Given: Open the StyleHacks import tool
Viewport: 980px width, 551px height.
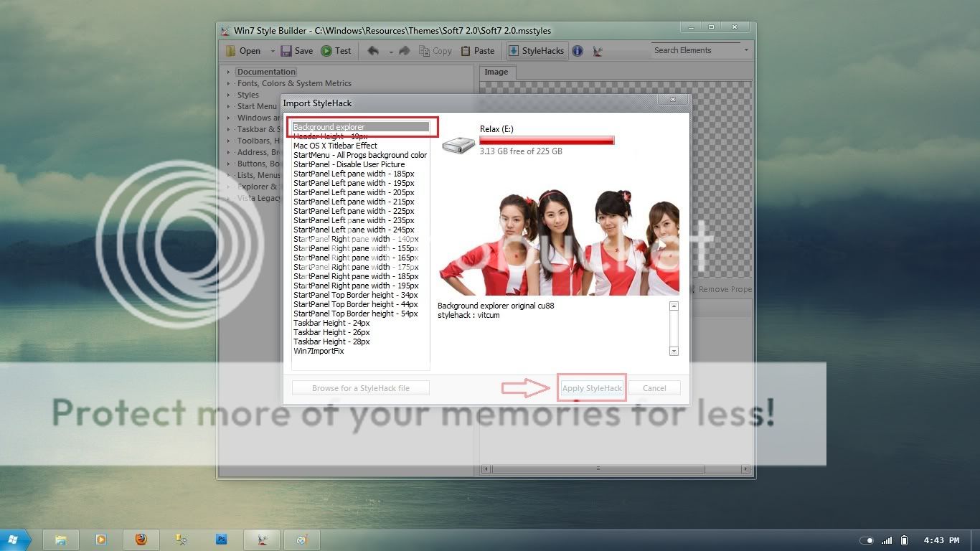Looking at the screenshot, I should (x=537, y=51).
